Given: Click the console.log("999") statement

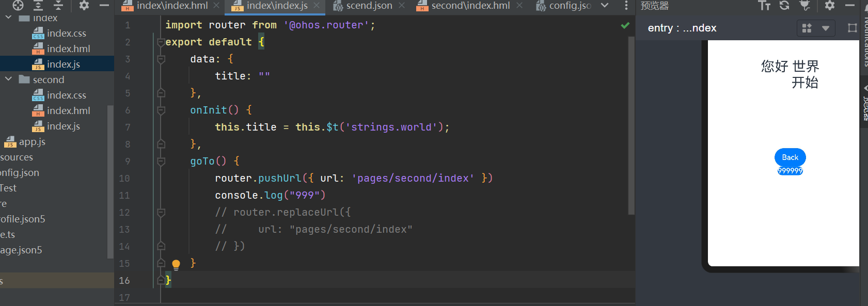Looking at the screenshot, I should [270, 196].
